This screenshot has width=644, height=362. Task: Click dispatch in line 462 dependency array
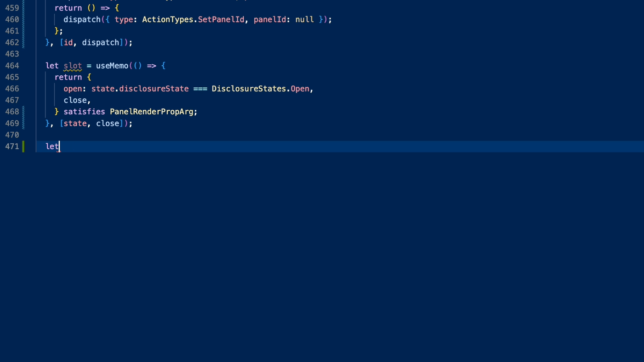point(100,42)
